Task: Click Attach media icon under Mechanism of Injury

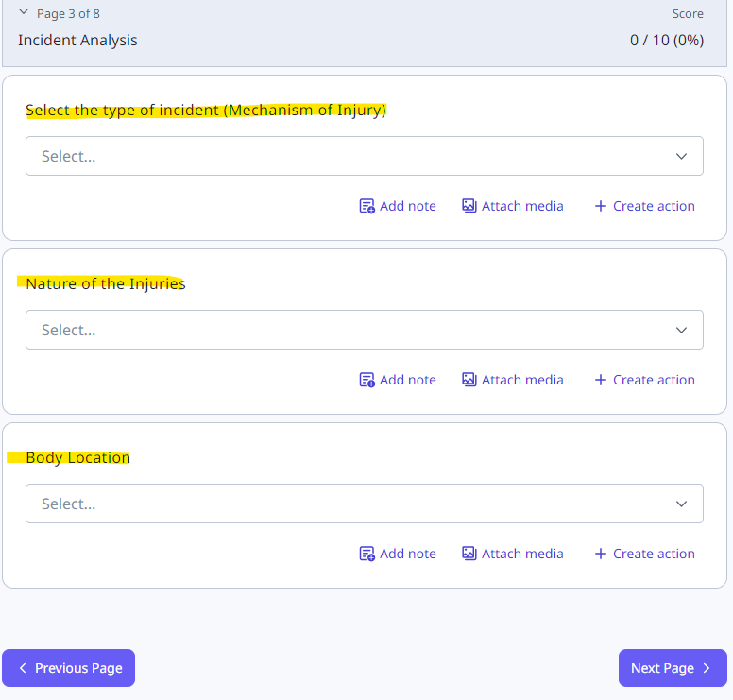Action: (469, 206)
